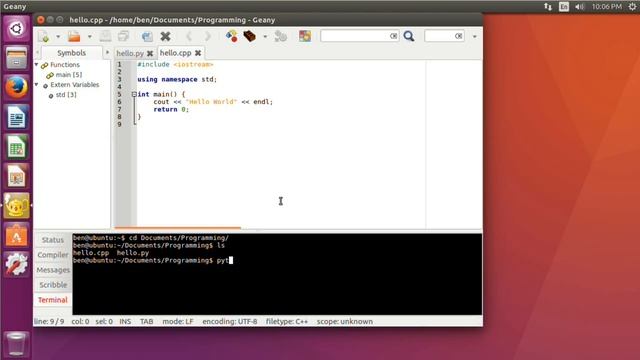Open the Files manager in launcher
This screenshot has height=360, width=640.
click(16, 58)
